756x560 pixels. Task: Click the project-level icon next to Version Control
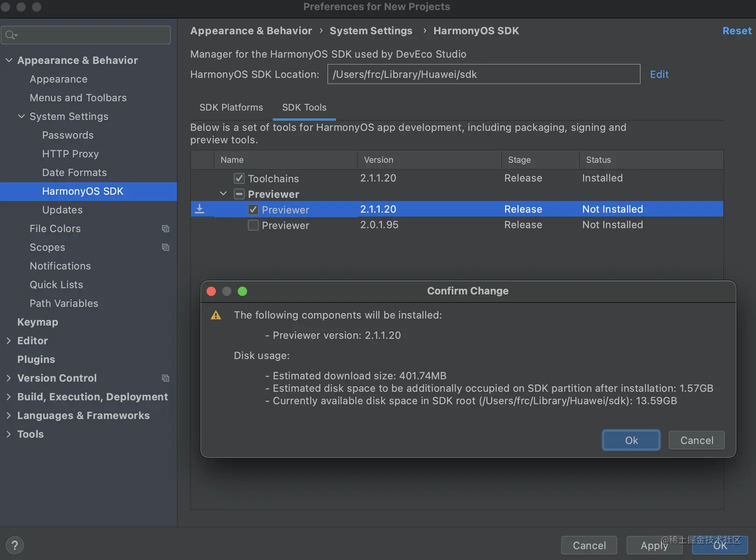click(165, 378)
